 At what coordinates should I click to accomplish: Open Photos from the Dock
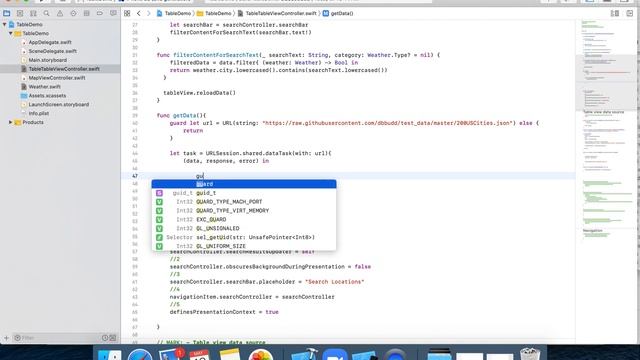260,355
